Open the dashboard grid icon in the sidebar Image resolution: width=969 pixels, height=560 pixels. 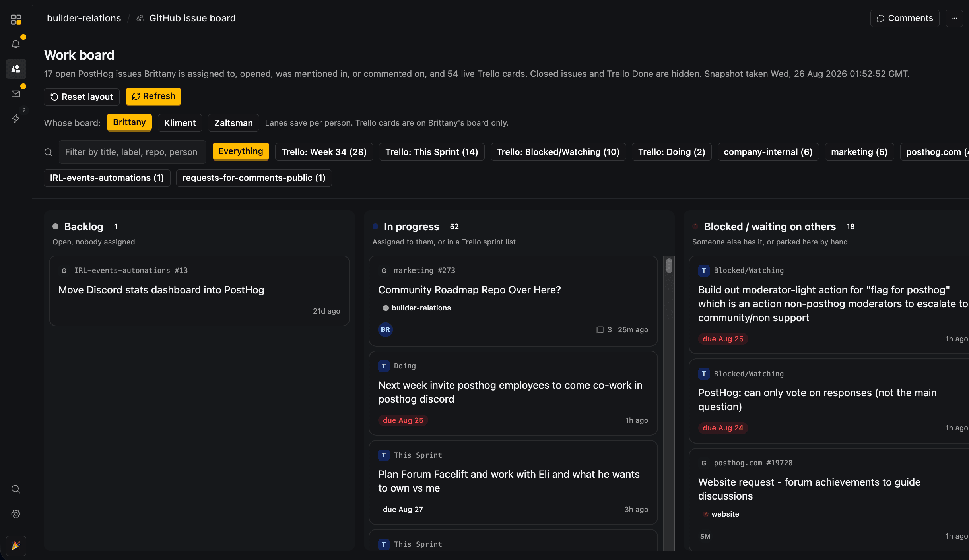[16, 19]
